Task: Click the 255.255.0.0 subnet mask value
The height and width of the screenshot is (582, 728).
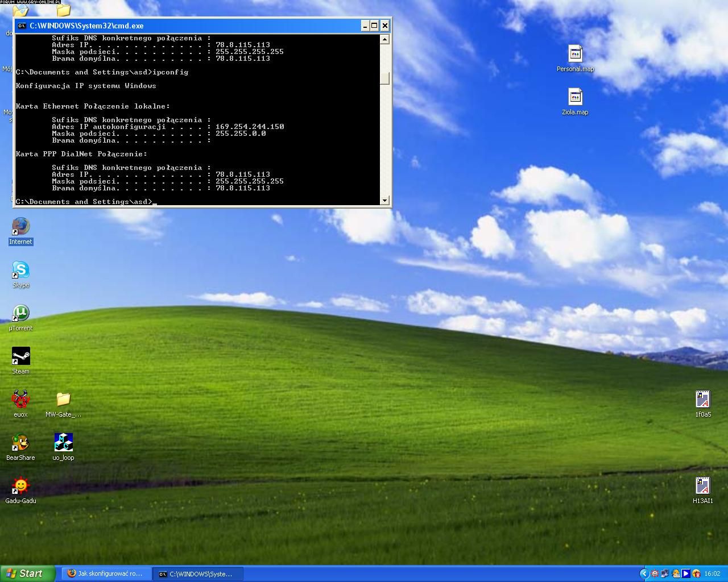Action: (x=241, y=134)
